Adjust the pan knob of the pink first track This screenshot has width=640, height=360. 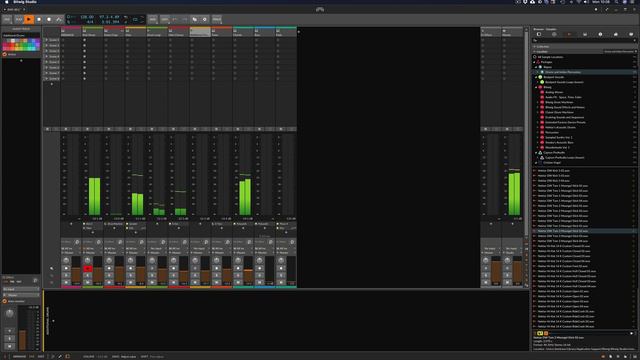tap(66, 260)
